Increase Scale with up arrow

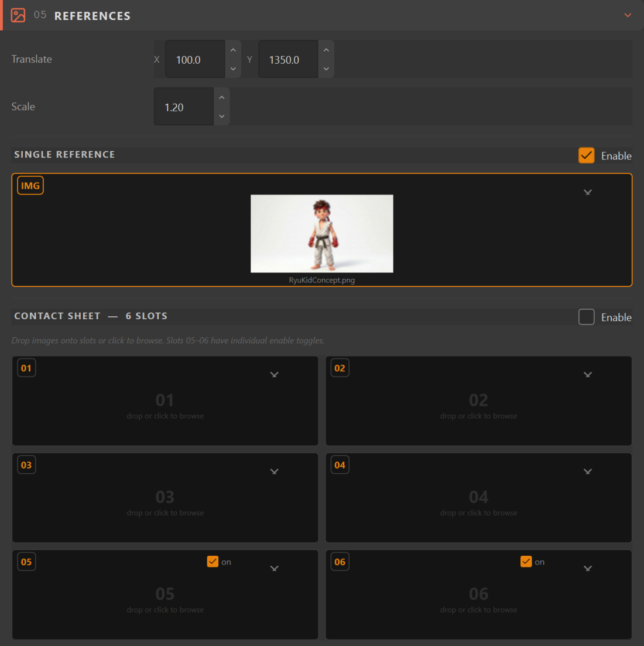pyautogui.click(x=221, y=97)
